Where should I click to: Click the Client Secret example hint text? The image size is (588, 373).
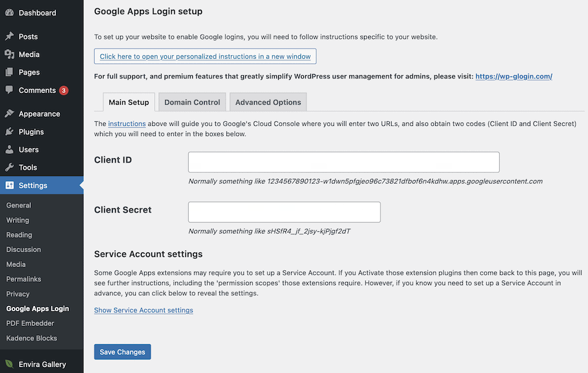269,231
